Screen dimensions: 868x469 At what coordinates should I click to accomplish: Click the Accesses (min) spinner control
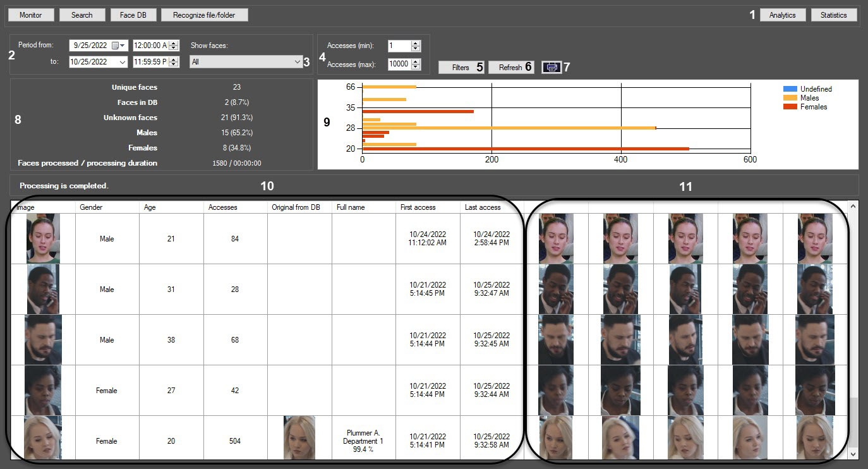[415, 46]
